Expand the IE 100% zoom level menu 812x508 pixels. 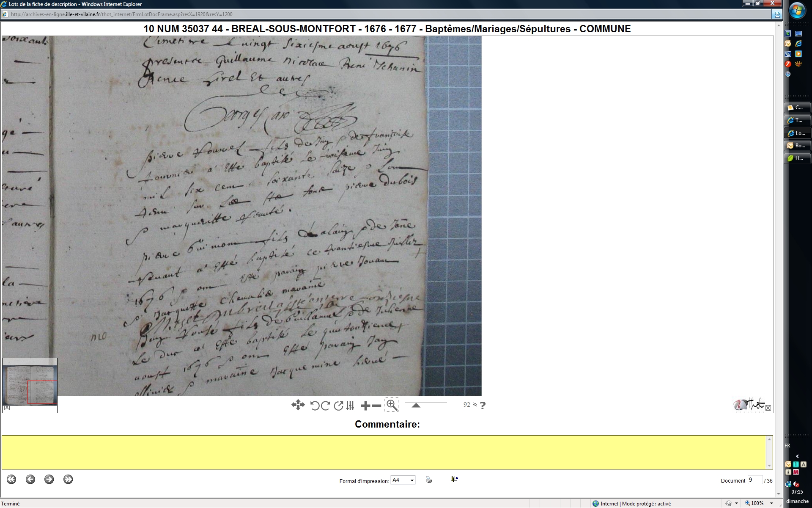(x=772, y=503)
